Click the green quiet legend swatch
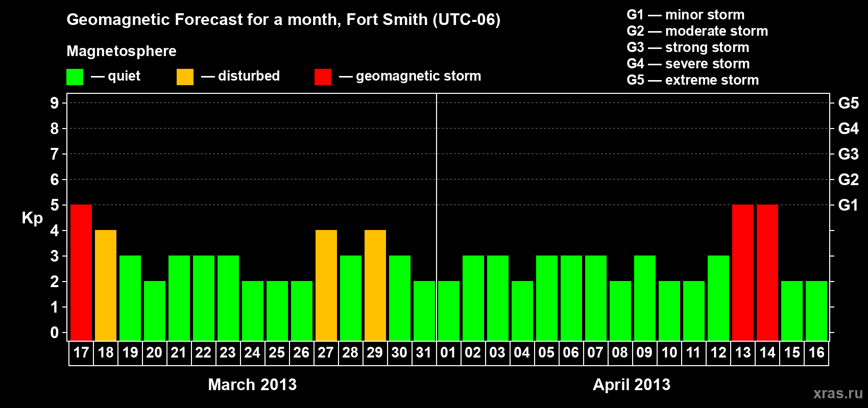 coord(75,77)
